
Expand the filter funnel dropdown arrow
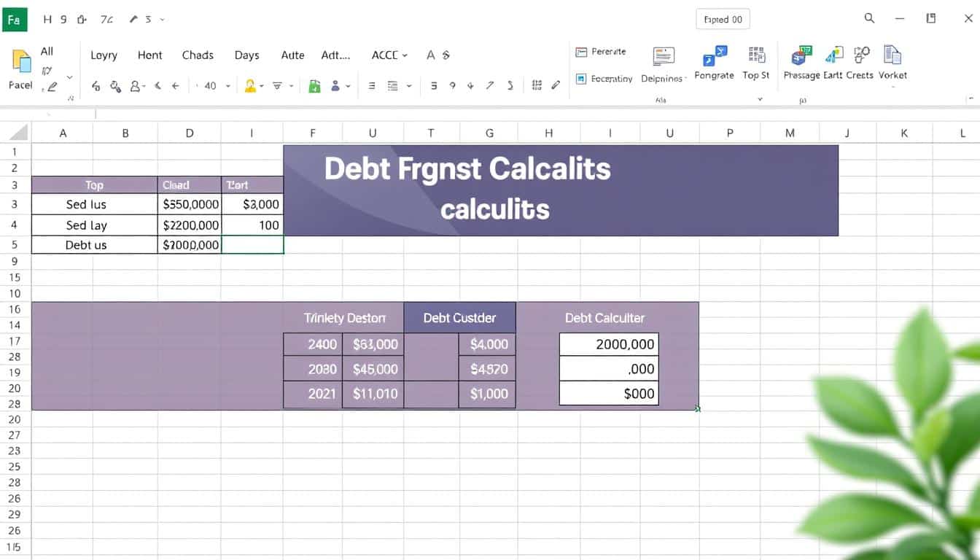point(291,86)
